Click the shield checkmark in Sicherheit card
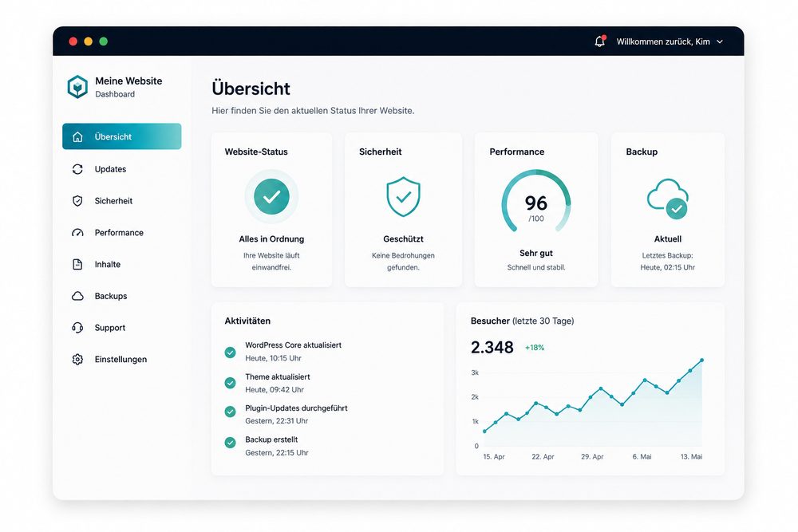798x532 pixels. 403,196
